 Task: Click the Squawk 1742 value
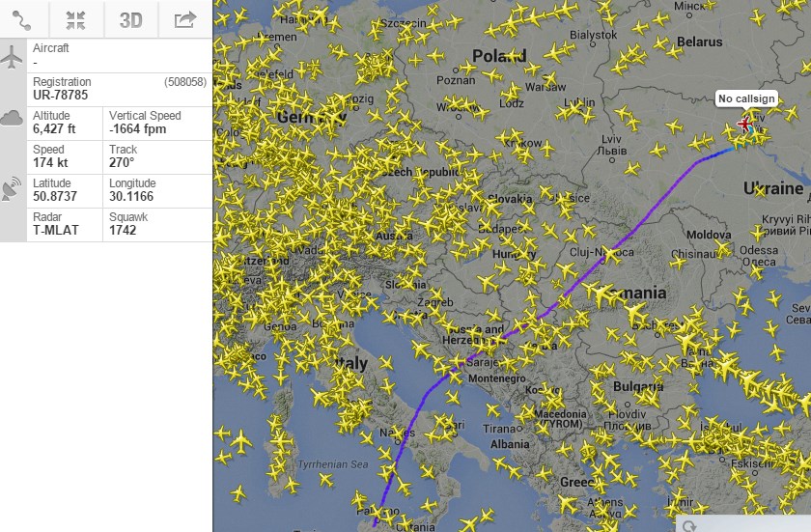coord(126,230)
